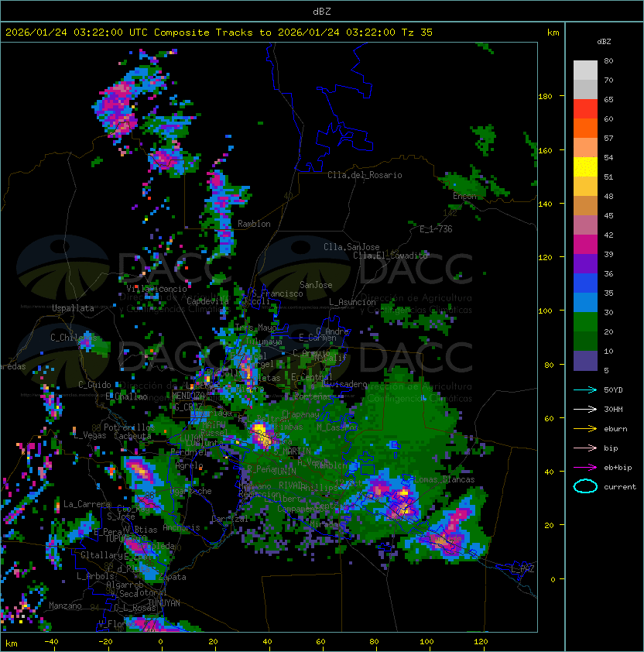Click the 'S_MARTIN' map label

pyautogui.click(x=292, y=451)
